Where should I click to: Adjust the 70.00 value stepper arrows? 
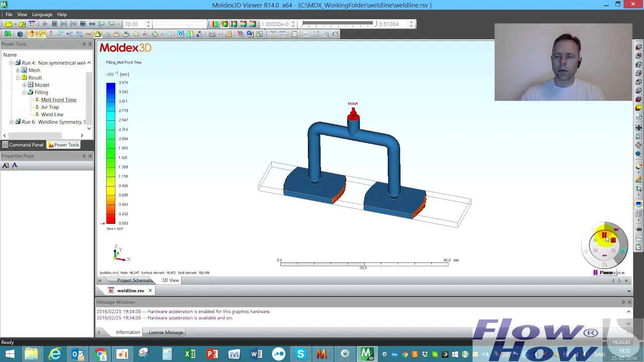148,24
